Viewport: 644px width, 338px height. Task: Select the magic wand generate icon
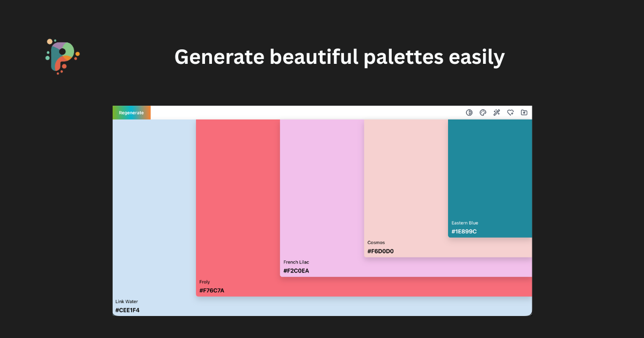[x=496, y=113]
